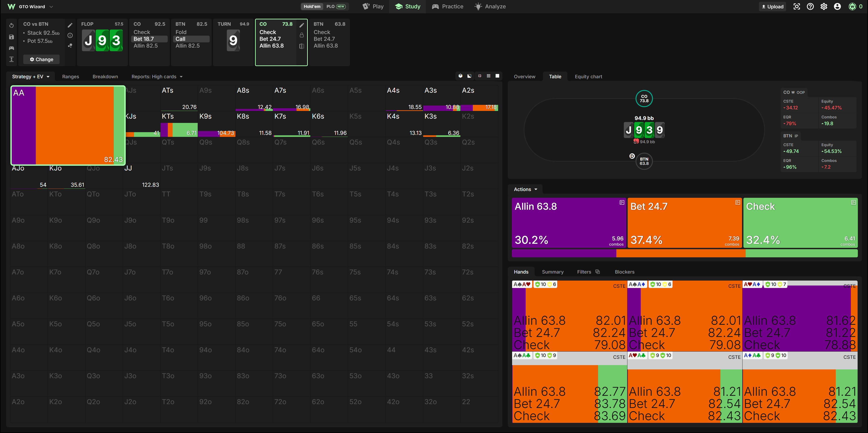Screen dimensions: 868x433
Task: Switch game type to PLO
Action: click(336, 6)
